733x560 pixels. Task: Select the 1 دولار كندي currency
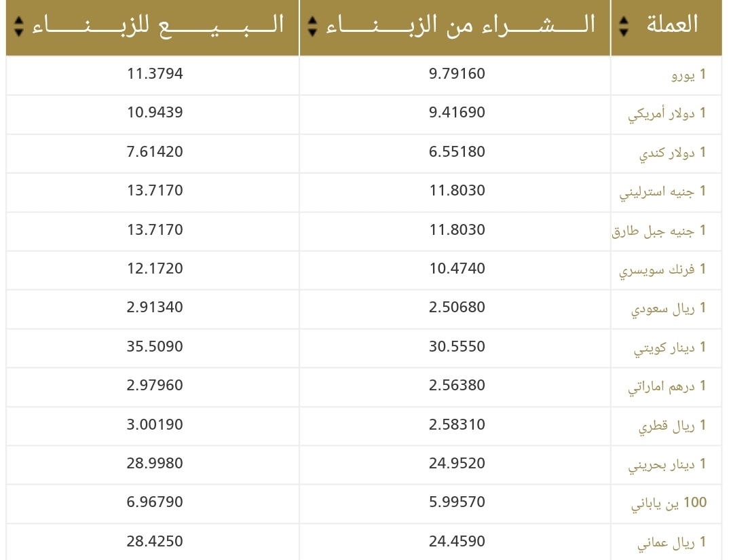673,153
